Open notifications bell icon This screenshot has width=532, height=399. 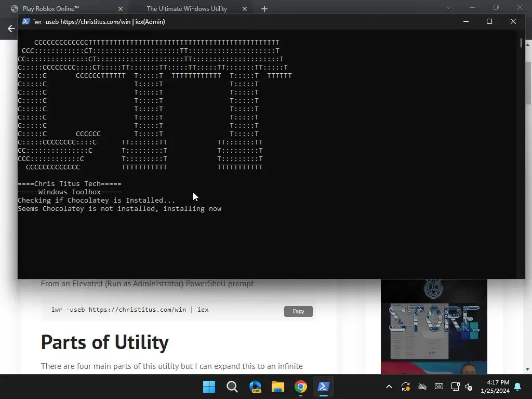pos(518,387)
